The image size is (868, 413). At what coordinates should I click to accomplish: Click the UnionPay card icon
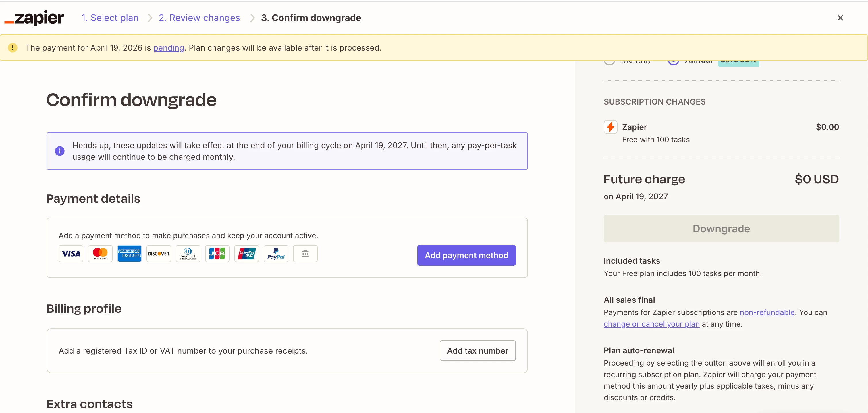coord(247,254)
